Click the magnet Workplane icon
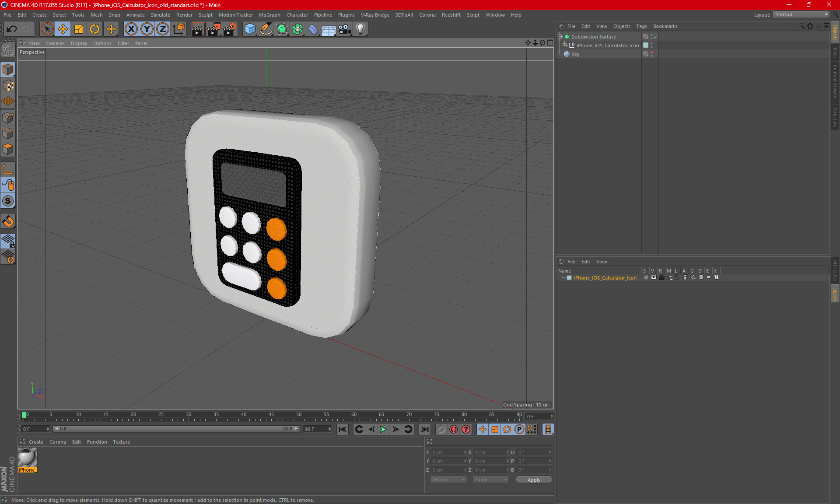 point(8,221)
